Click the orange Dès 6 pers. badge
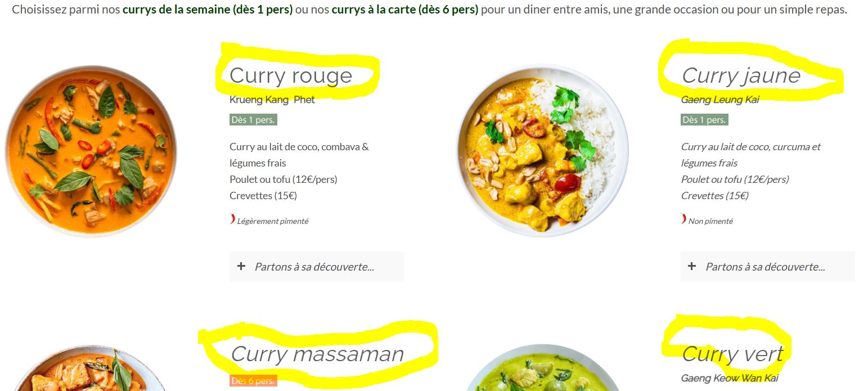The image size is (868, 391). point(253,381)
